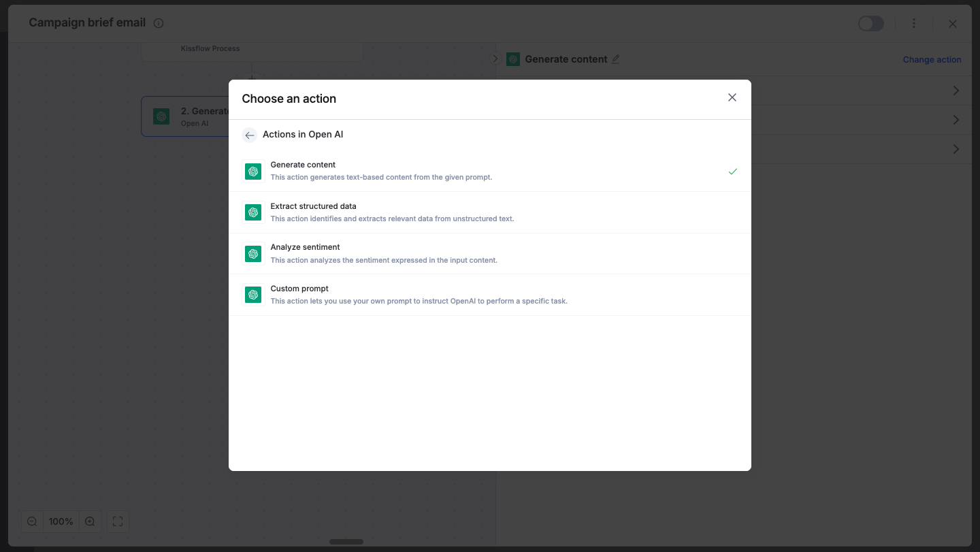Screen dimensions: 980x552
Task: Click the OpenAI icon on the step 2 node
Action: [161, 116]
